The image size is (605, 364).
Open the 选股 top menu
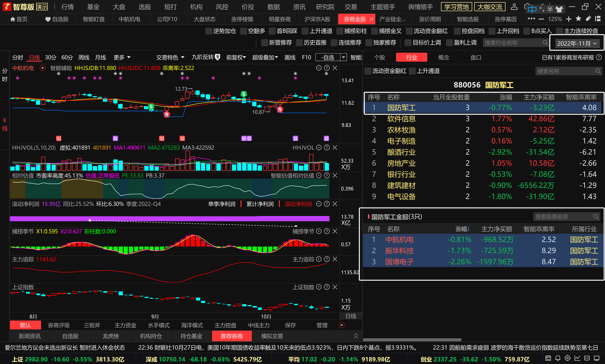[x=145, y=7]
